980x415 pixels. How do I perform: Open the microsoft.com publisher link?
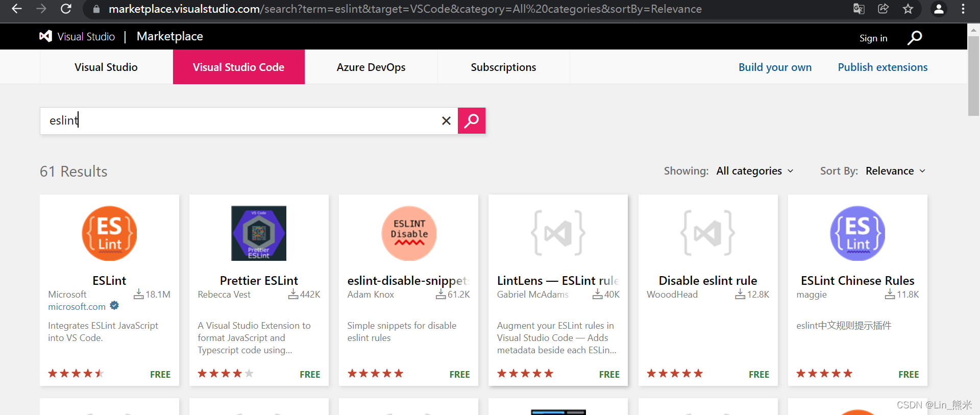click(77, 306)
